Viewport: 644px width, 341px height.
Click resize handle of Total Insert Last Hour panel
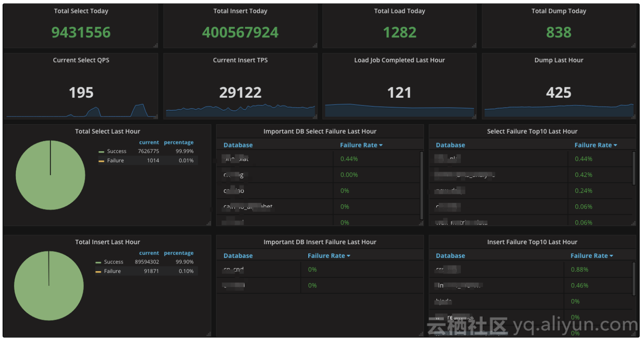point(209,334)
